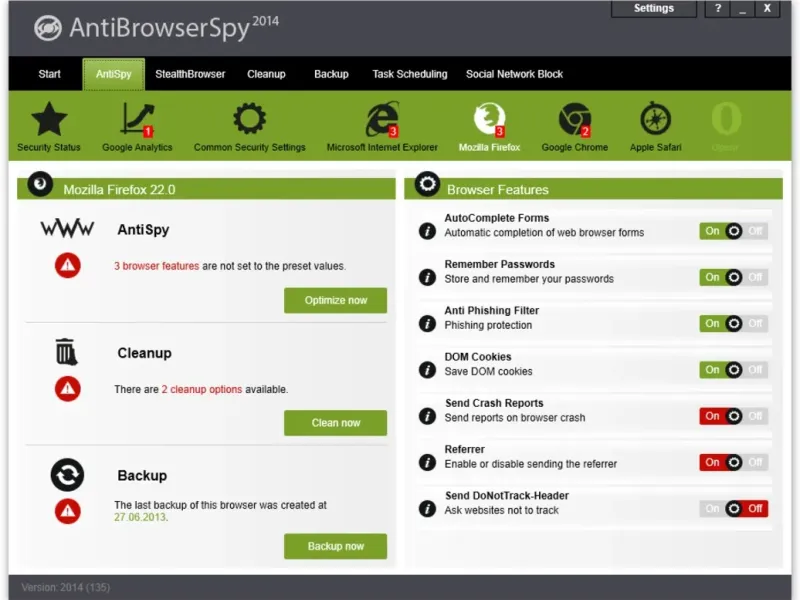This screenshot has height=600, width=800.
Task: Click Firefox icon in Mozilla Firefox 22.0 header
Action: (x=40, y=184)
